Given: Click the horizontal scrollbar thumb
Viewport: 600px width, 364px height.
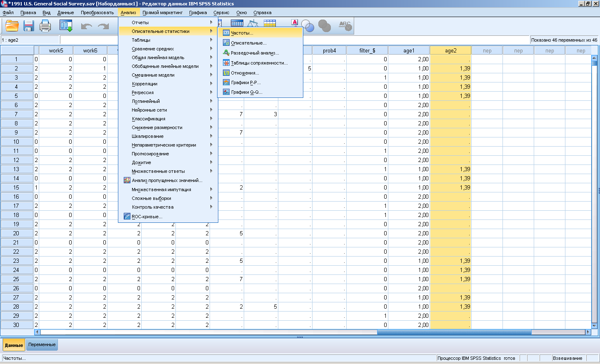Looking at the screenshot, I should point(454,332).
